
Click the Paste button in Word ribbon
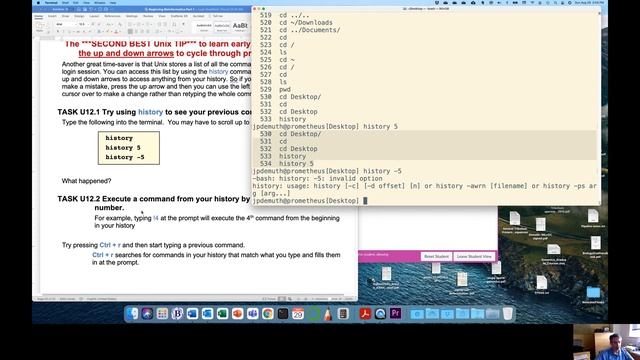(40, 27)
